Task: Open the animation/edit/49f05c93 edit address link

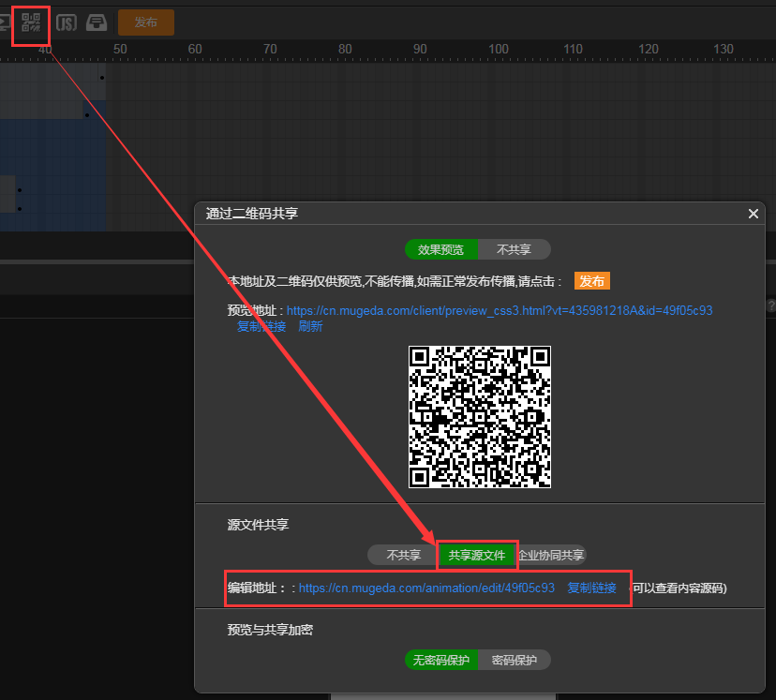Action: pyautogui.click(x=426, y=588)
